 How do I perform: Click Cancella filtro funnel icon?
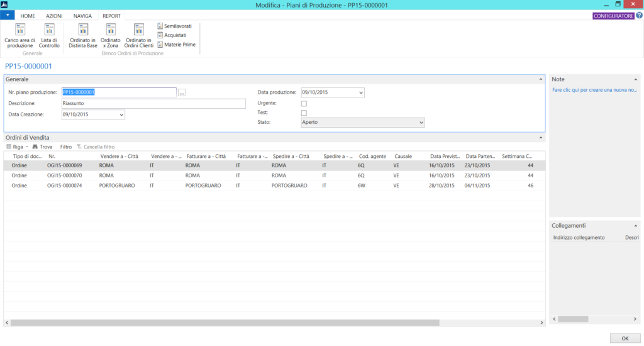click(x=79, y=147)
